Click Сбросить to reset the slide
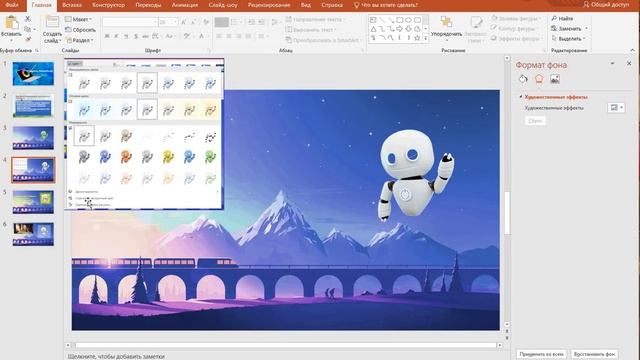640x360 pixels. (80, 30)
